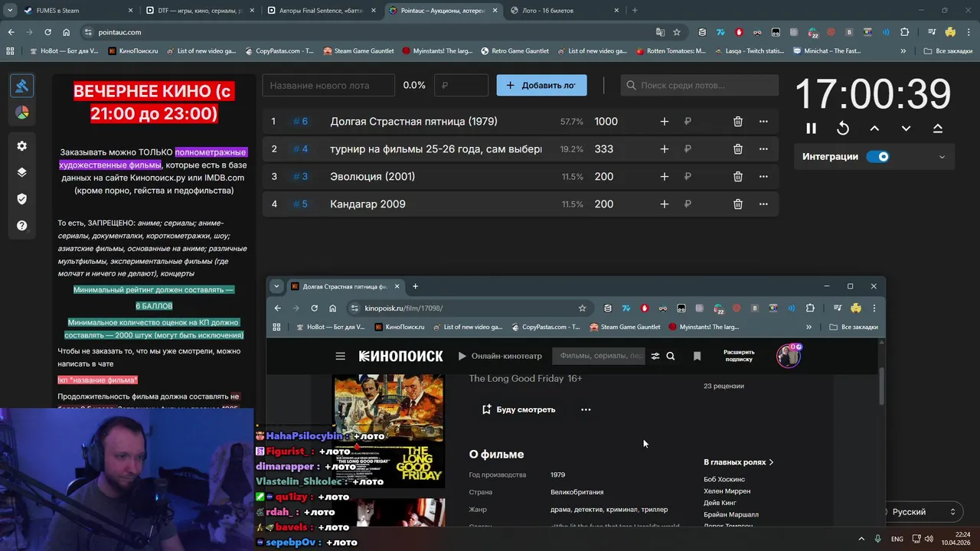Open tab search dropdown in main browser

click(10, 11)
